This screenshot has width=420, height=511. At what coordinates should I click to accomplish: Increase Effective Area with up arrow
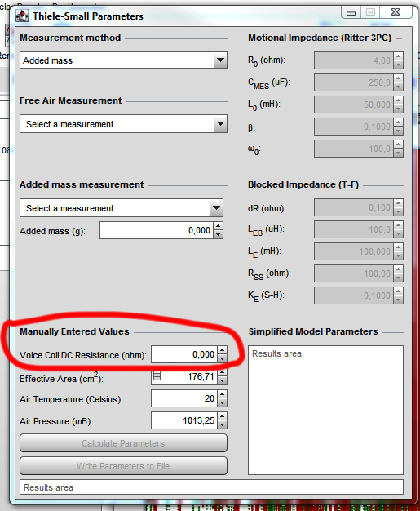point(222,372)
